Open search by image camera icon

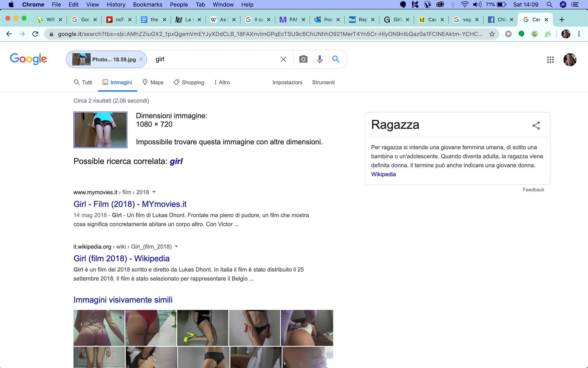[303, 59]
